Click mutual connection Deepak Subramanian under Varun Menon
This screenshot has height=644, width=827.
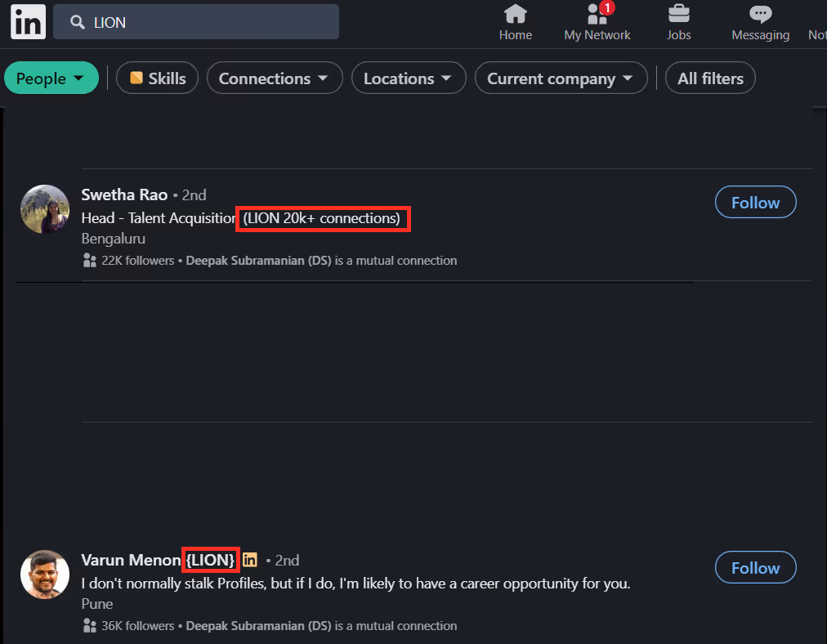258,626
